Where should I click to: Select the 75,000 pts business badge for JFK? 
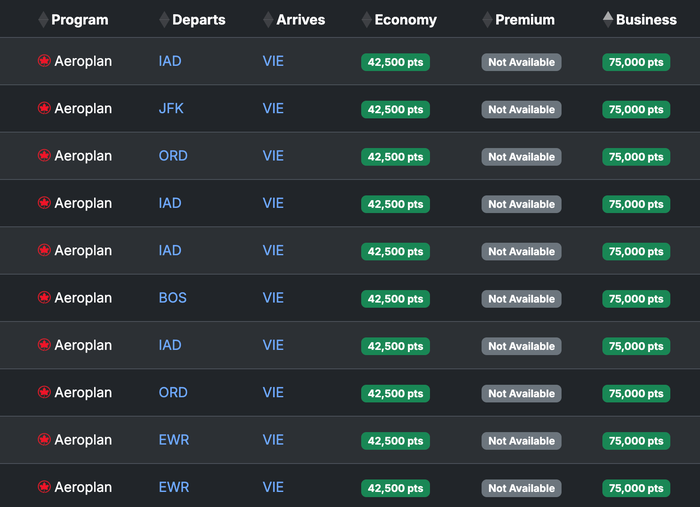[x=636, y=110]
